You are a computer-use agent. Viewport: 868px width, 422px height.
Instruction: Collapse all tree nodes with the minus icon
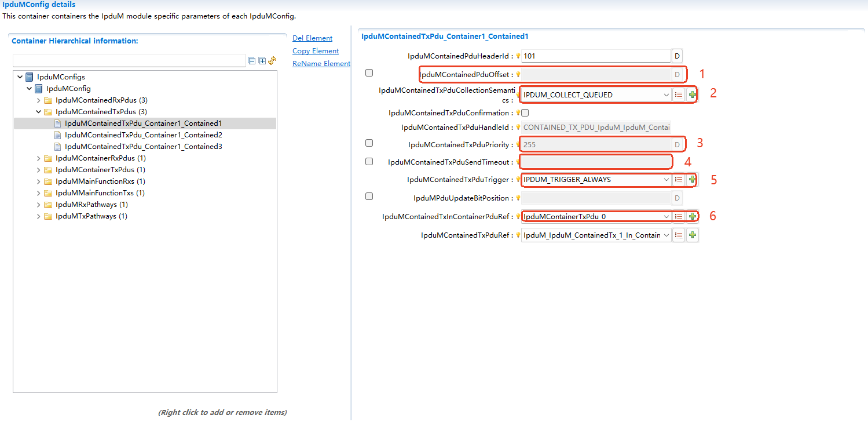click(x=251, y=60)
